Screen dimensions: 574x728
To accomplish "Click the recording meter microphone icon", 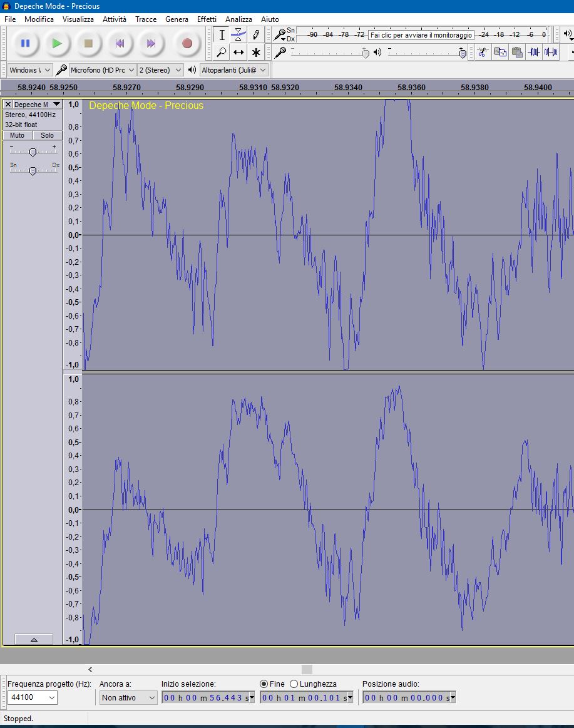I will click(280, 35).
